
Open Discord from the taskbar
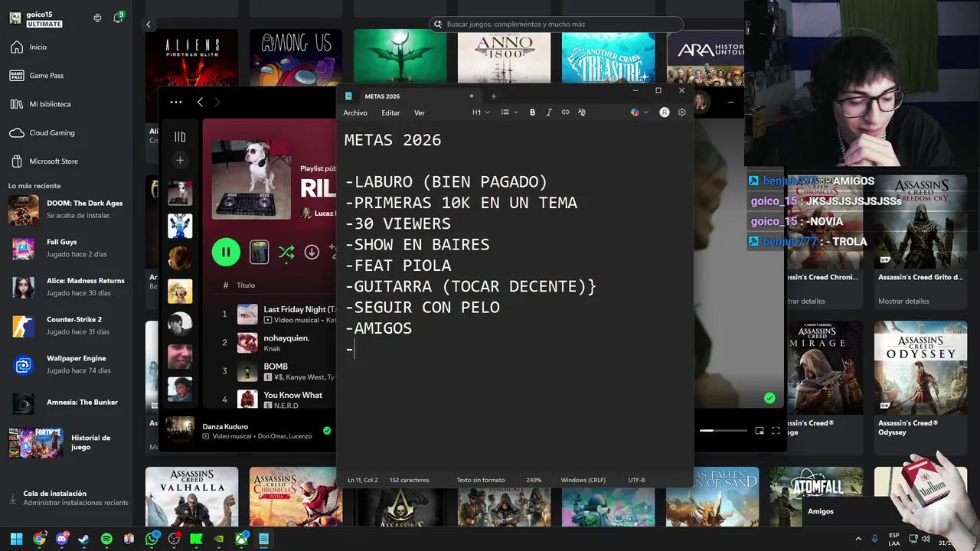(61, 539)
